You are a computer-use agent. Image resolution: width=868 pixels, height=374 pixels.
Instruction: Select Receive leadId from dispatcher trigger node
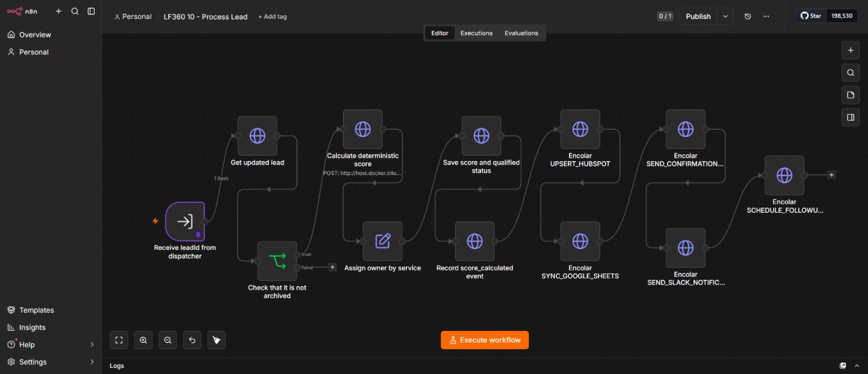pyautogui.click(x=185, y=222)
